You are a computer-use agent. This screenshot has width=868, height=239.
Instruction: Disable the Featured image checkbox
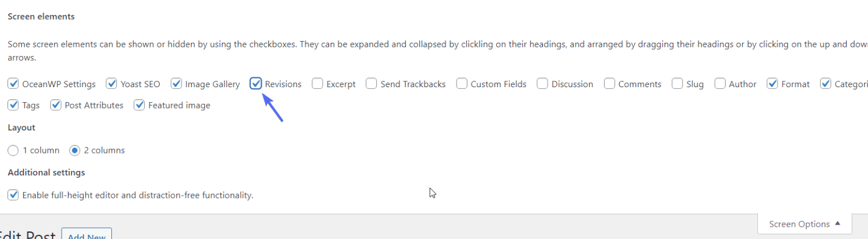coord(139,105)
